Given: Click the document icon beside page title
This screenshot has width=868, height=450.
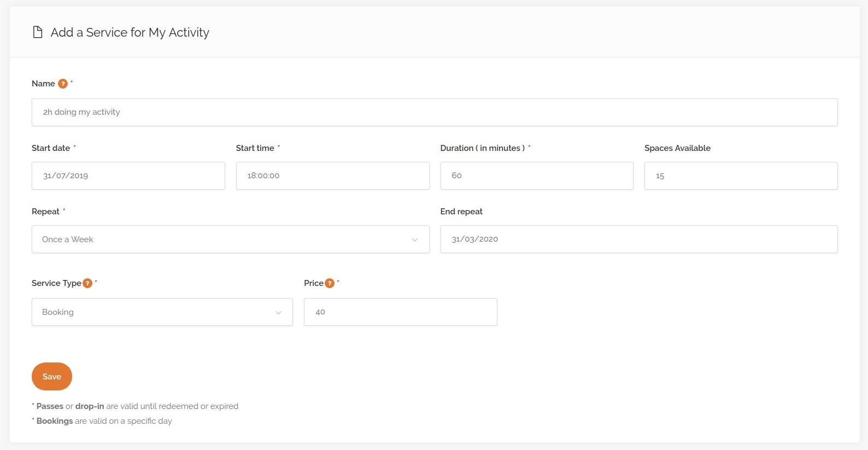Looking at the screenshot, I should click(x=38, y=32).
